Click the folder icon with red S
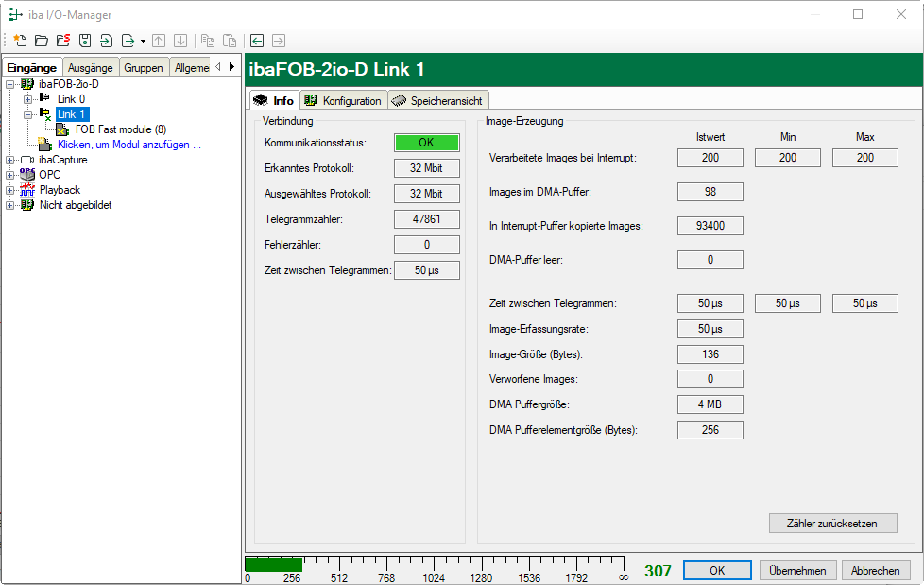This screenshot has width=924, height=585. tap(62, 41)
